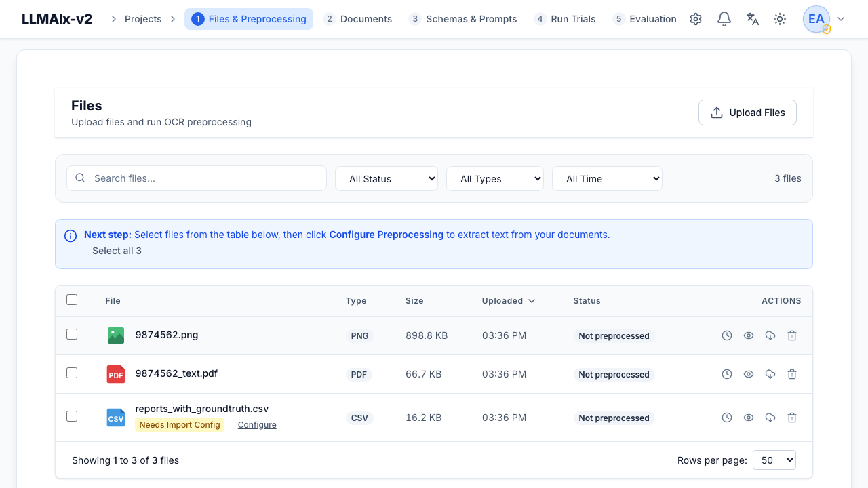This screenshot has width=868, height=488.
Task: Preview 9874562.png with eye icon
Action: click(x=749, y=335)
